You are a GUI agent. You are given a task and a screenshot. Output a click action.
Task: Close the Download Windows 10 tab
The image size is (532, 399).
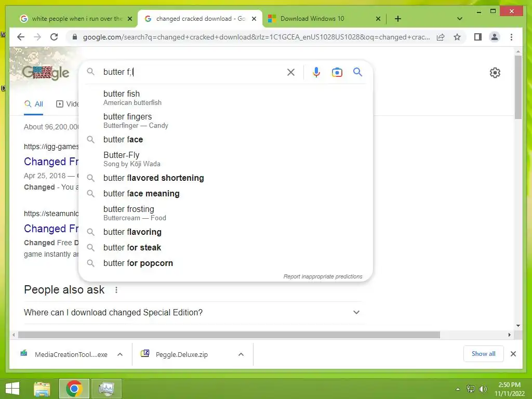point(378,19)
